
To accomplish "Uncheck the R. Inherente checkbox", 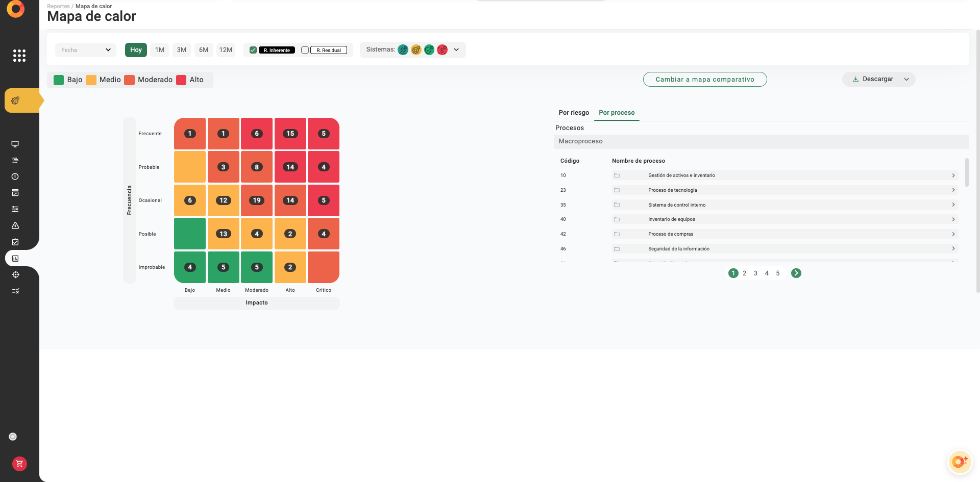I will (x=253, y=50).
